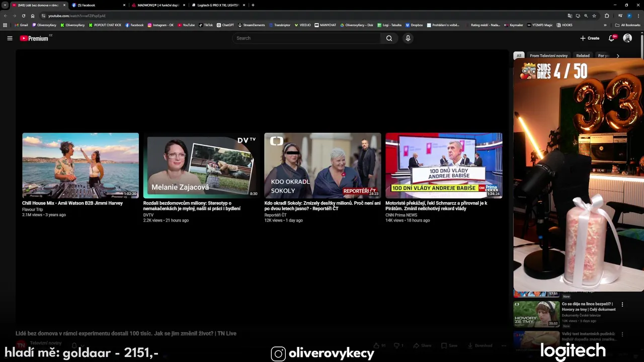
Task: Open the VEEDIO bookmark
Action: 303,25
